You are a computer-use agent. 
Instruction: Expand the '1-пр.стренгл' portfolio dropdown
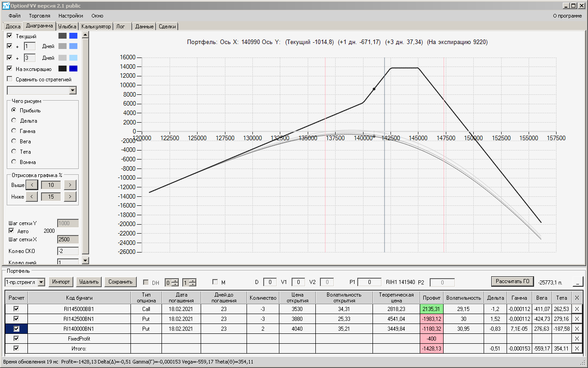tap(41, 282)
